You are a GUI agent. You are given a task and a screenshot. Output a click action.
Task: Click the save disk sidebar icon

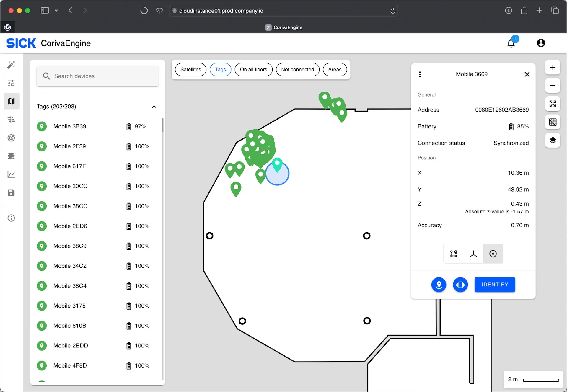click(x=11, y=193)
